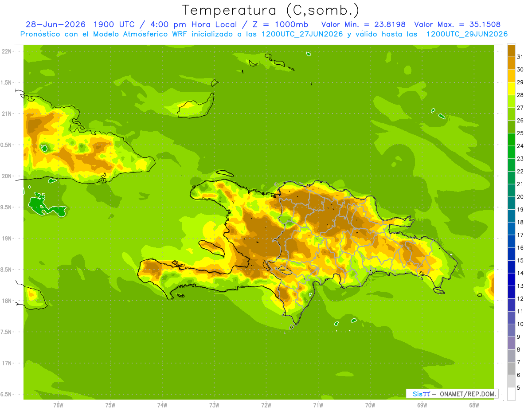Click the legend label "31"
The image size is (532, 411).
520,57
